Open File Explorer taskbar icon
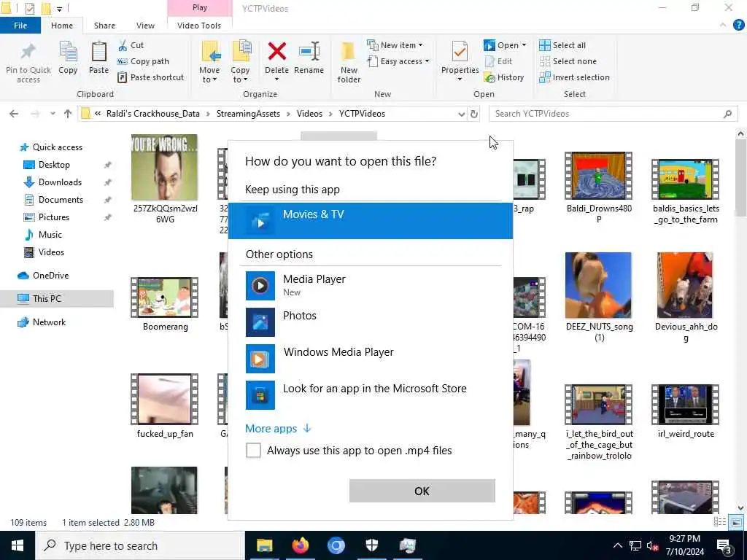 click(264, 545)
